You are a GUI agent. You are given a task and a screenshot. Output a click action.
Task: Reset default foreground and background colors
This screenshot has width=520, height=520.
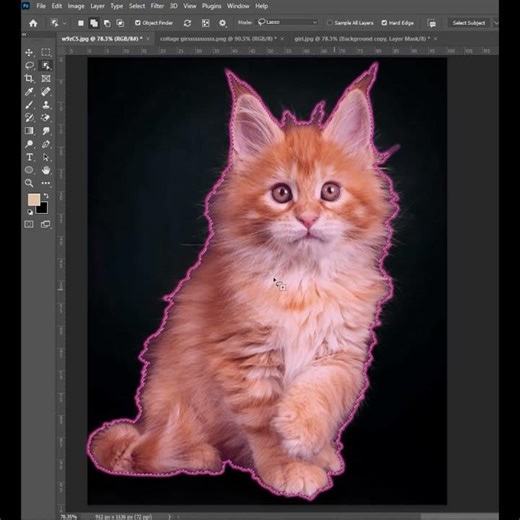click(x=30, y=212)
